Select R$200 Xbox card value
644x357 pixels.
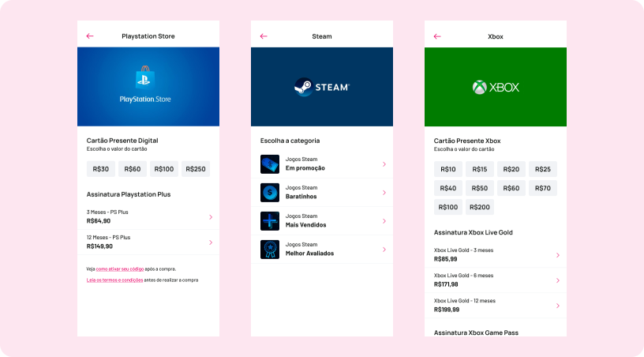(479, 207)
